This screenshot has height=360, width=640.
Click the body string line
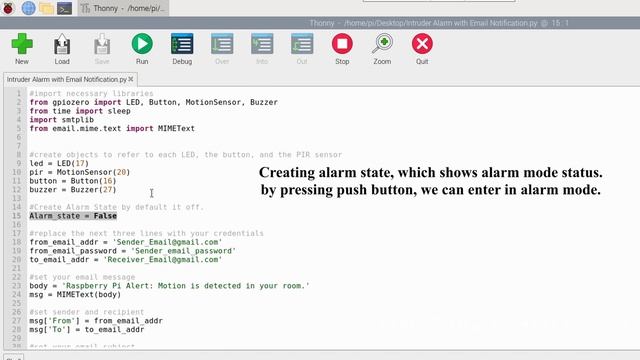169,286
